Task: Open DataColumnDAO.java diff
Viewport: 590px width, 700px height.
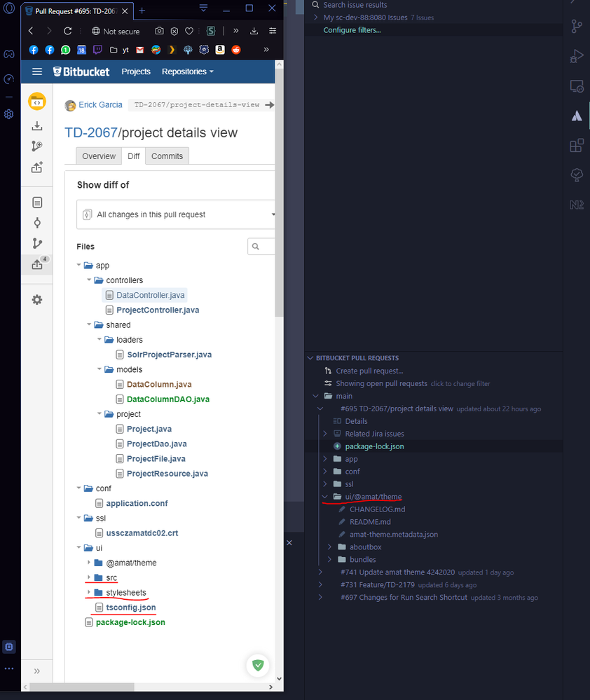Action: [x=167, y=399]
